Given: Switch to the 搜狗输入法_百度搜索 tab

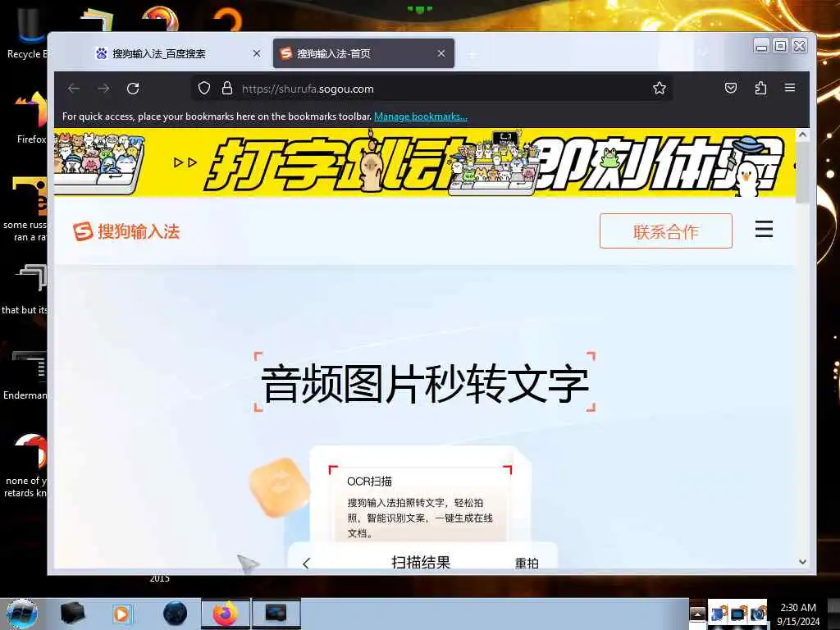Looking at the screenshot, I should click(178, 53).
